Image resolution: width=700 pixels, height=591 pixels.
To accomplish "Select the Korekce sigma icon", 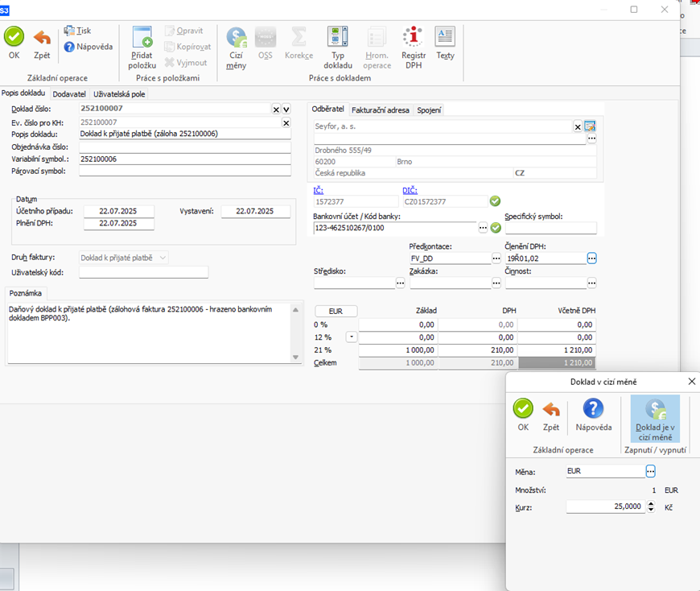I will point(299,43).
